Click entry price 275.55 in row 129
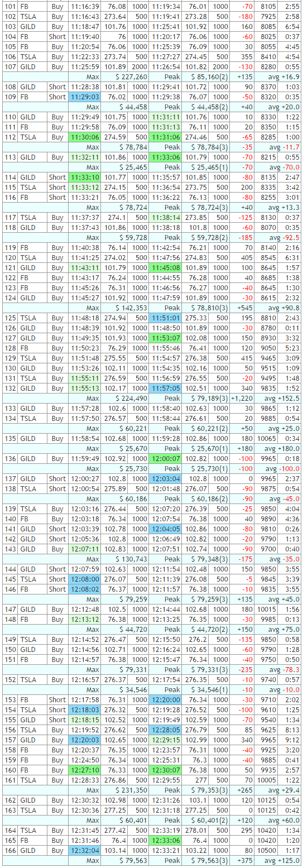Image resolution: width=303 pixels, height=868 pixels. 115,358
